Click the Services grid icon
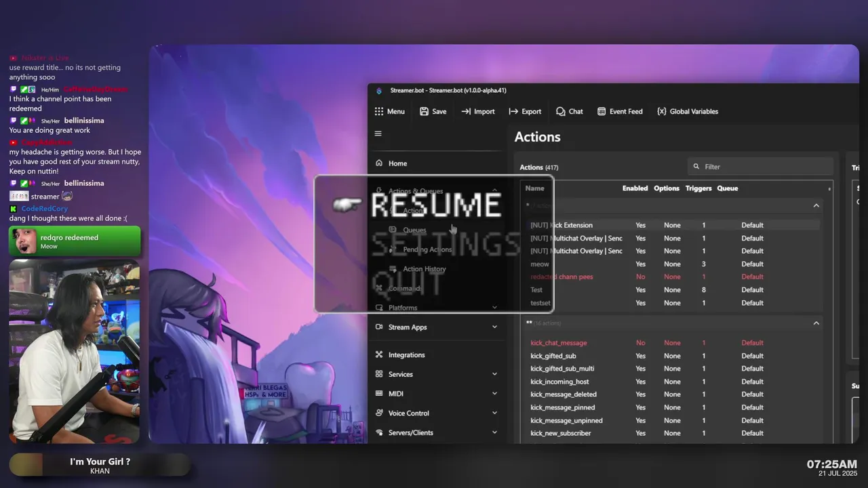The width and height of the screenshot is (868, 488). [379, 374]
